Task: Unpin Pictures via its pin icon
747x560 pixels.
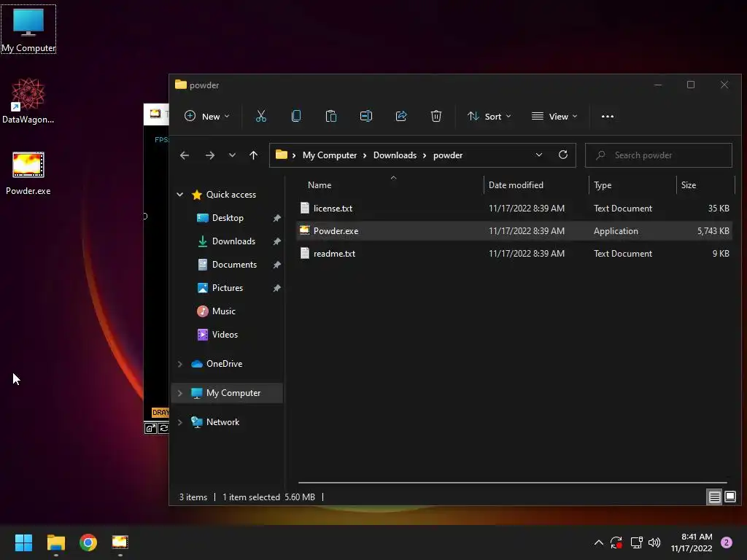Action: 276,287
